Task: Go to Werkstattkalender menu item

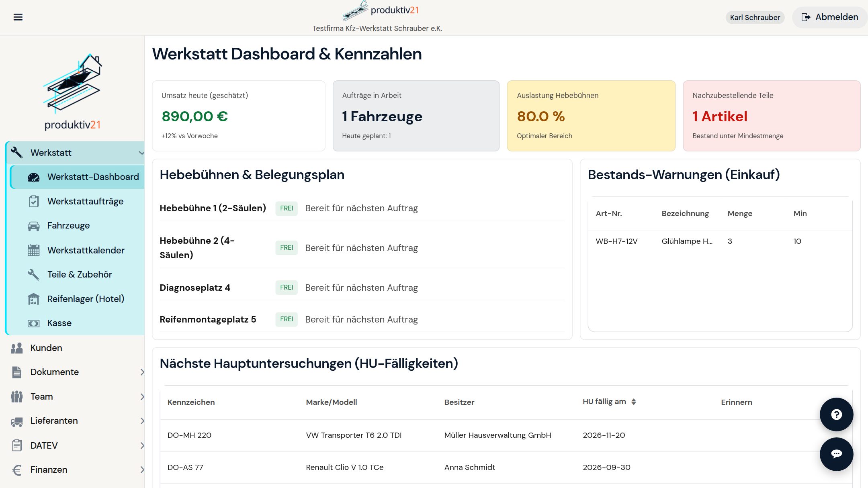Action: click(77, 250)
